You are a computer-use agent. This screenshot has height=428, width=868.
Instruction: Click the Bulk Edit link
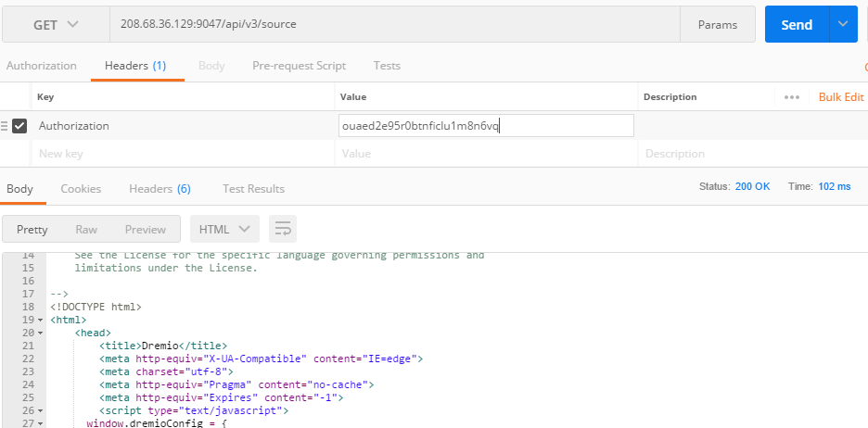click(x=841, y=96)
